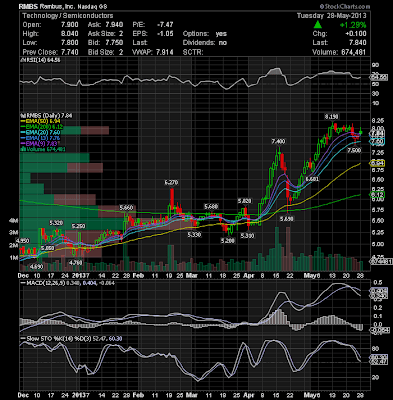393x400 pixels.
Task: Click the Feb label on upper date axis
Action: [138, 276]
